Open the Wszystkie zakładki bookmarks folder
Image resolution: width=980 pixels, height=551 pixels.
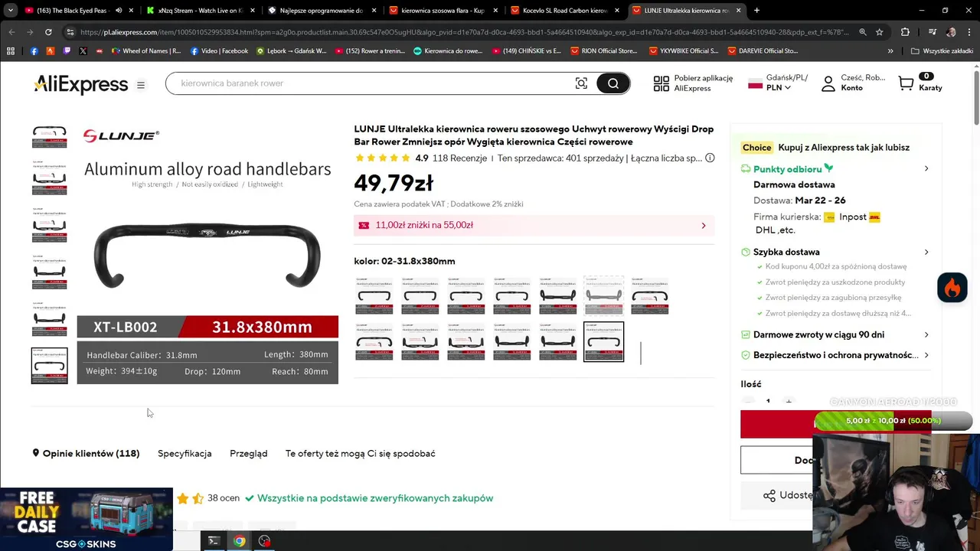[942, 51]
